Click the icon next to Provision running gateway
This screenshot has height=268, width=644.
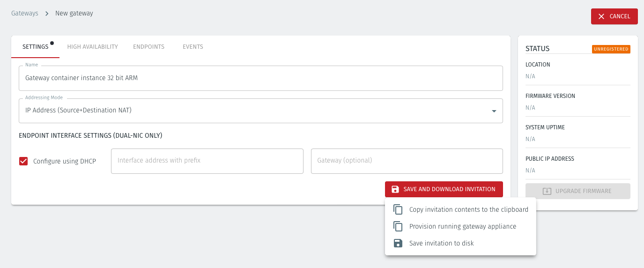pyautogui.click(x=398, y=226)
